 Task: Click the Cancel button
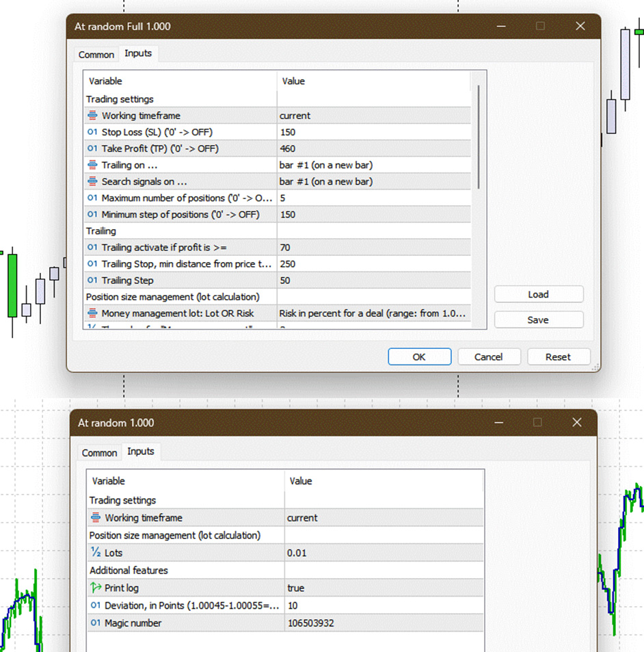(x=489, y=356)
